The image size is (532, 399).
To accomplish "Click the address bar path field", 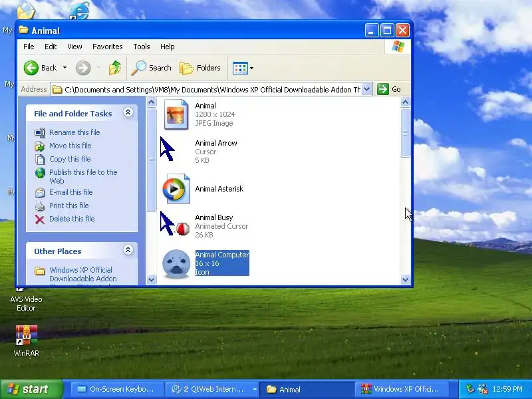I will click(x=207, y=90).
